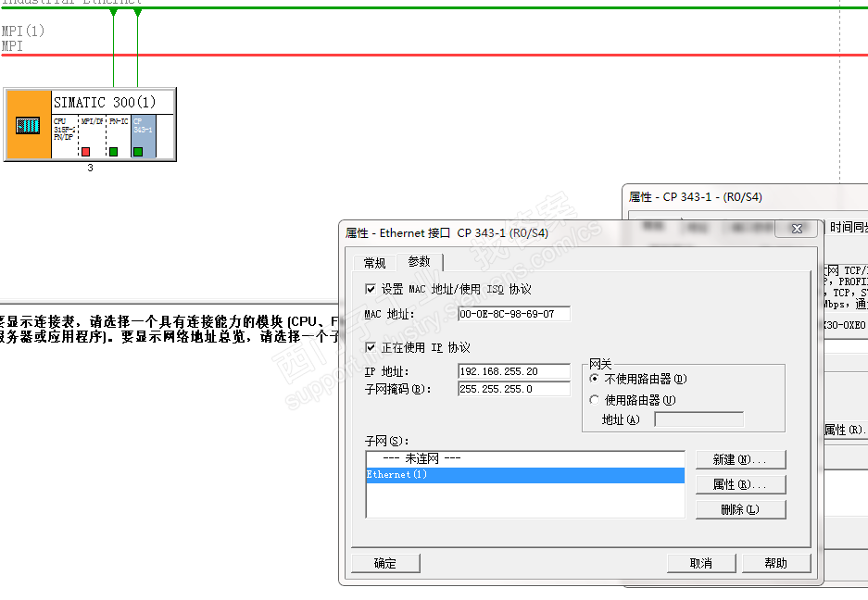This screenshot has height=600, width=868.
Task: Toggle the set MAC address / ISO protocol checkbox
Action: [x=371, y=289]
